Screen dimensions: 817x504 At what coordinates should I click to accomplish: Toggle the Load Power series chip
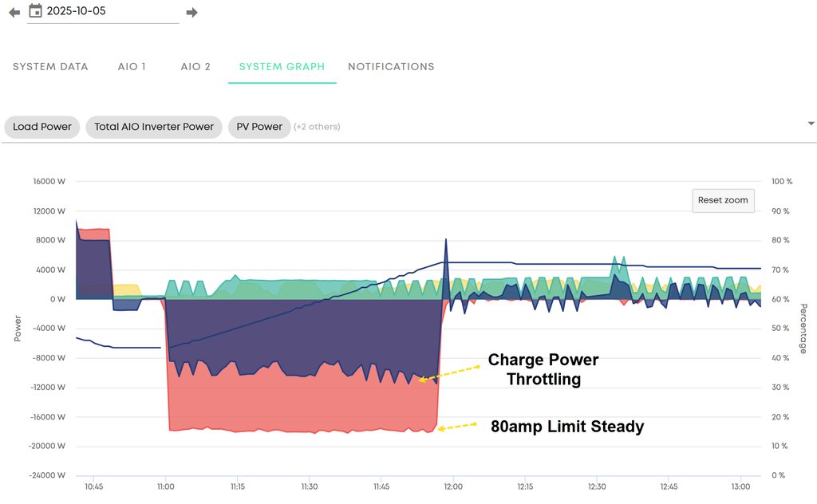point(42,127)
